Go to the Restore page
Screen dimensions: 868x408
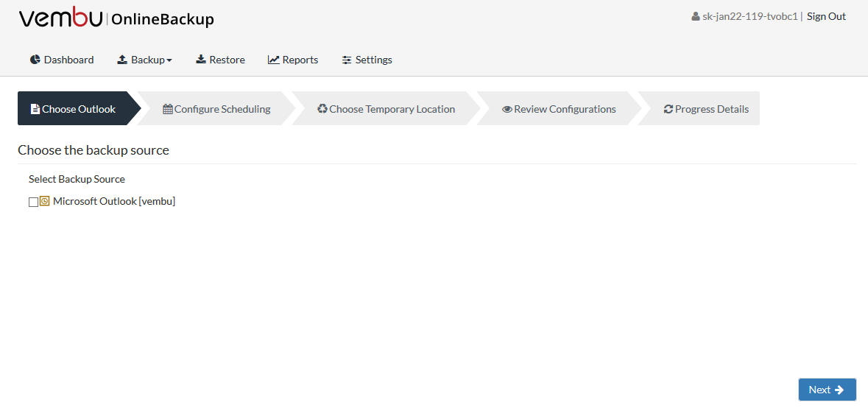pos(220,60)
